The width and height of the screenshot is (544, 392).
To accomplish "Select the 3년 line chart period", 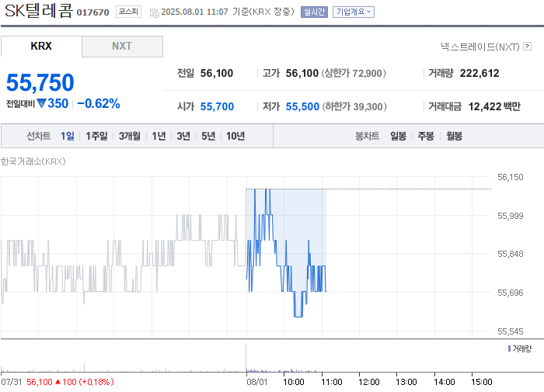I will click(x=183, y=136).
